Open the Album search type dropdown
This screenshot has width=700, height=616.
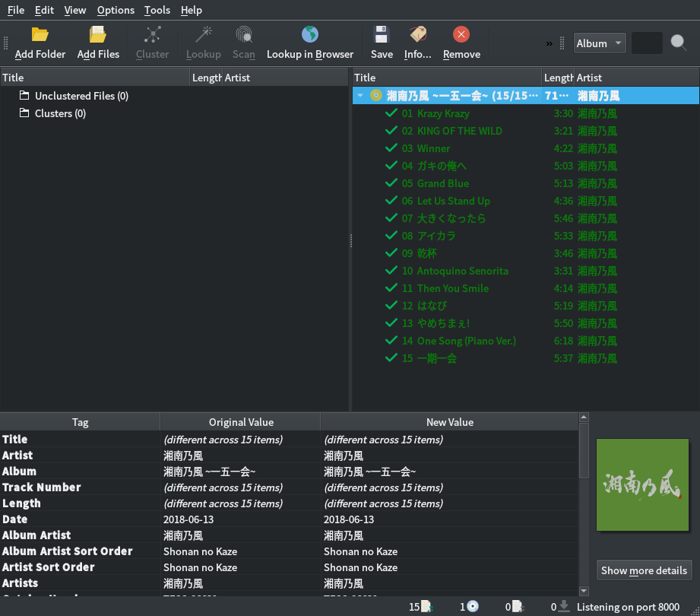pos(600,43)
